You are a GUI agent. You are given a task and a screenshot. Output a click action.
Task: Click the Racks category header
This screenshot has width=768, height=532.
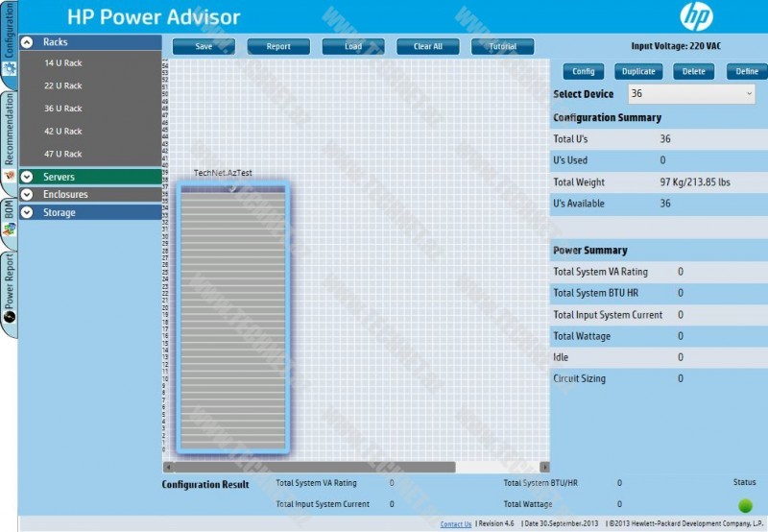pos(90,42)
